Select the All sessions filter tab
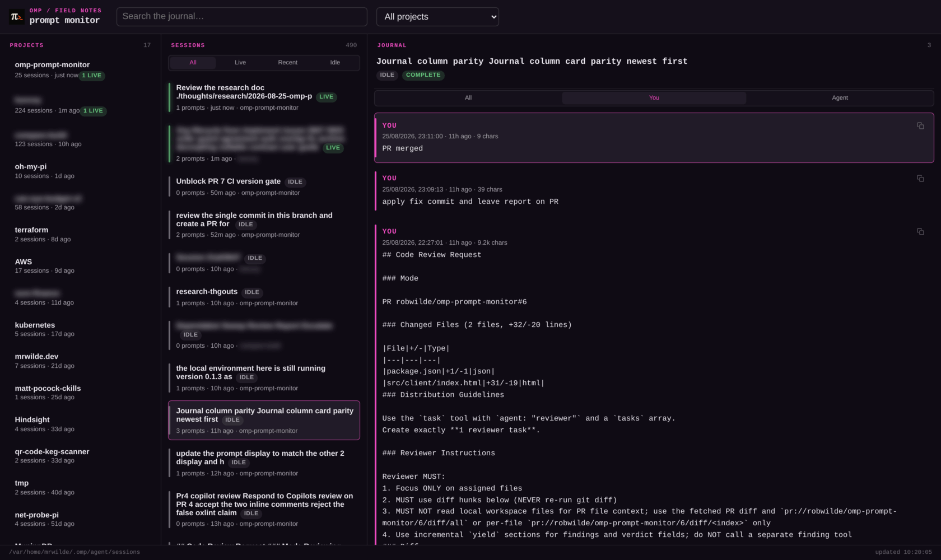Image resolution: width=941 pixels, height=560 pixels. click(193, 63)
